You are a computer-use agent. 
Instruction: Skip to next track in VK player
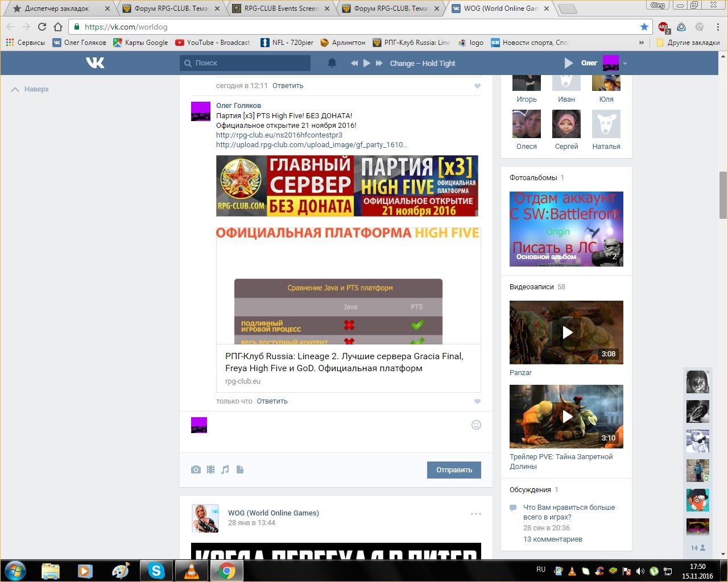pyautogui.click(x=379, y=63)
